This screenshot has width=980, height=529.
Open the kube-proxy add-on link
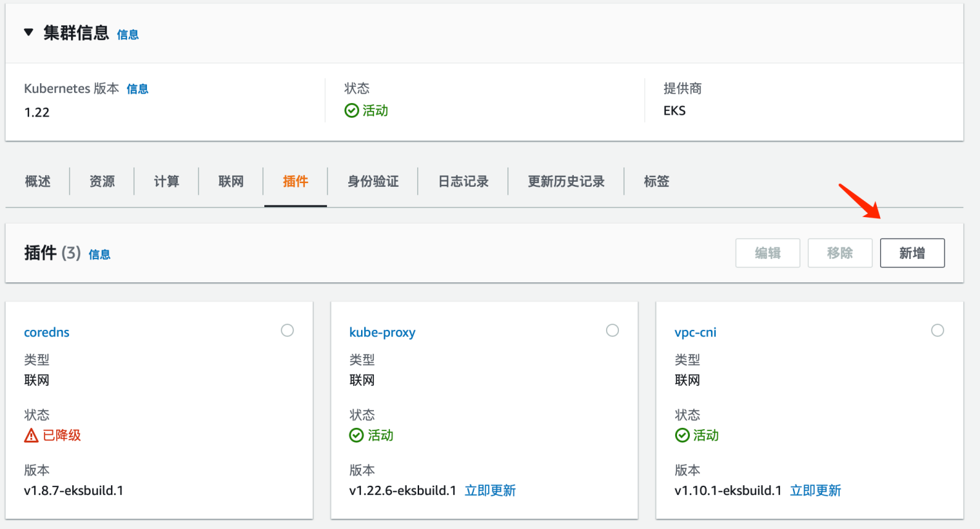pos(382,332)
